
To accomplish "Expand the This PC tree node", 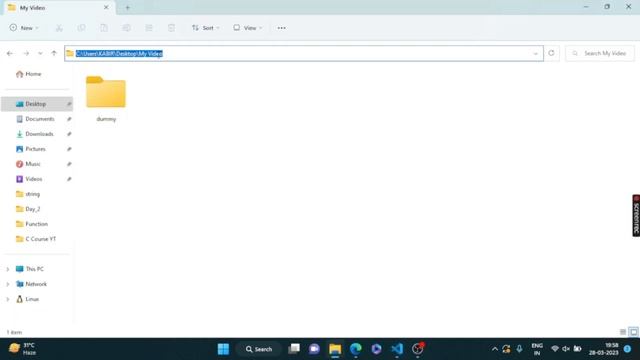I will (x=7, y=269).
